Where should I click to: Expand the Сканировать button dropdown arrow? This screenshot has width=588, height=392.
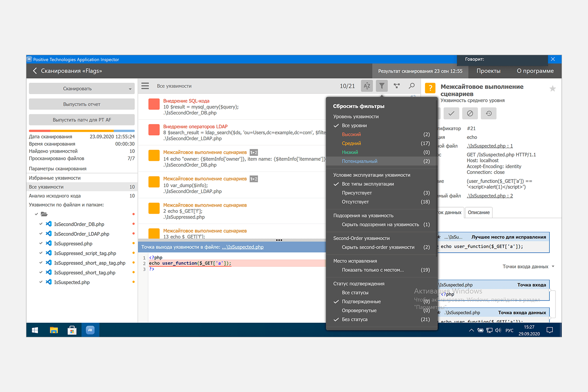pos(130,89)
